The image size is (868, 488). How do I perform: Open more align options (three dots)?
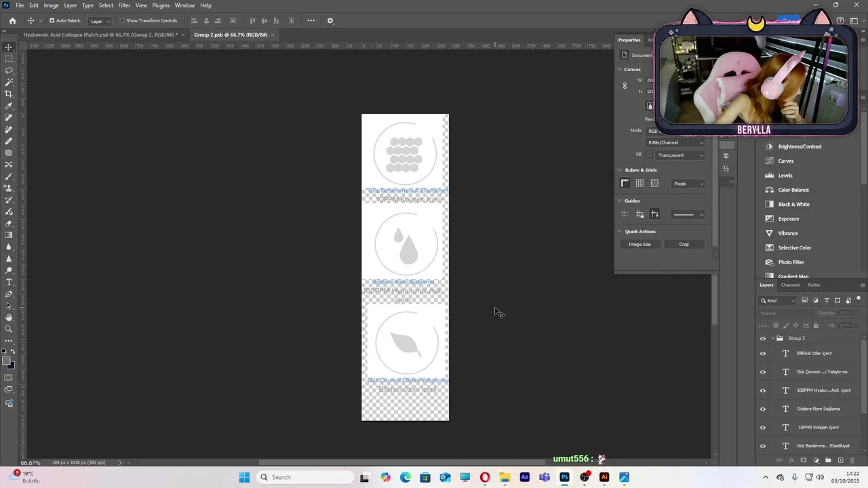[x=311, y=20]
